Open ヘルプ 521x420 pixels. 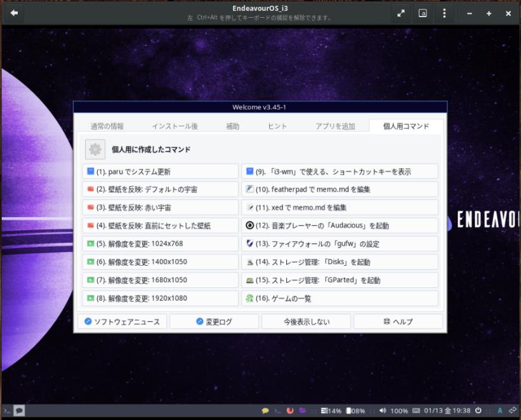click(x=398, y=321)
